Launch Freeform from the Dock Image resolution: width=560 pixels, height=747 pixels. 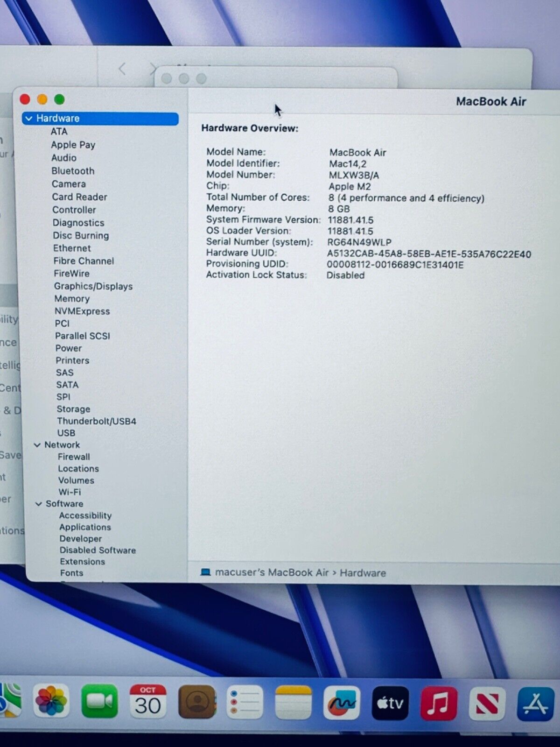tap(342, 703)
